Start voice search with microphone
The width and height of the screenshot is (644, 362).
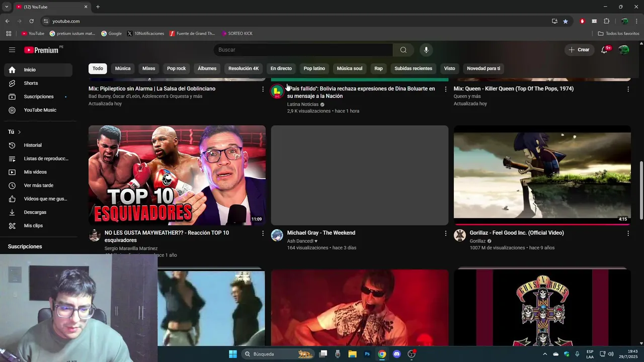426,50
